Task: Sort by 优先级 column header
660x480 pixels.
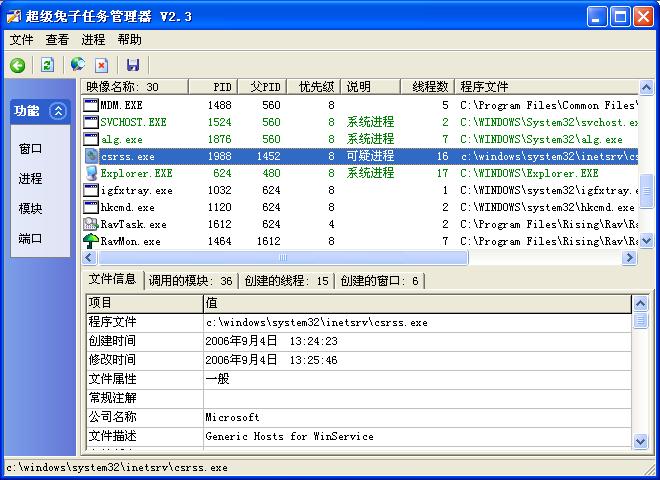Action: [314, 87]
